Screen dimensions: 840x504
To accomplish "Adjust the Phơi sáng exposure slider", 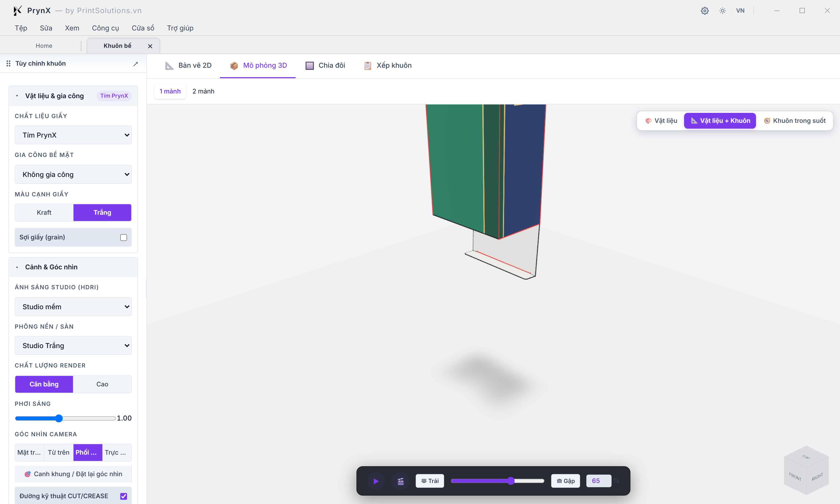I will tap(65, 418).
